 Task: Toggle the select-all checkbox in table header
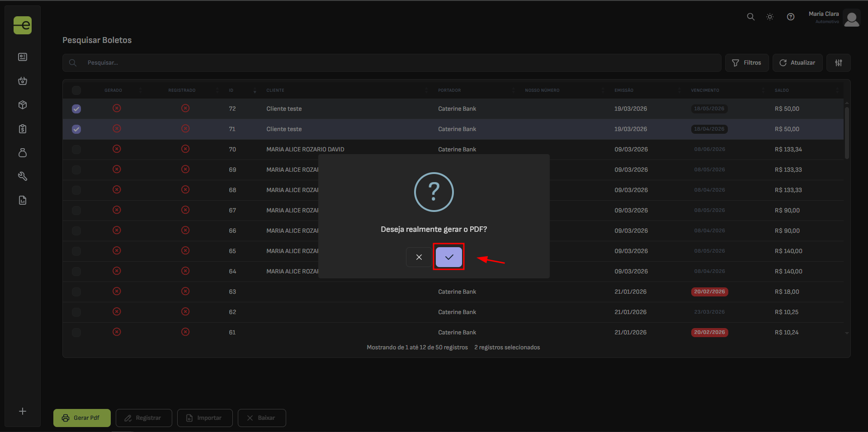tap(76, 90)
